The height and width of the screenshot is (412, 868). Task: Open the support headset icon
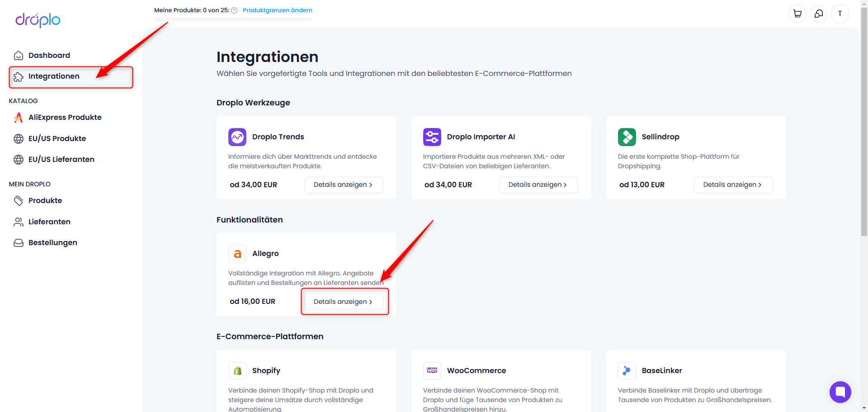pyautogui.click(x=819, y=14)
